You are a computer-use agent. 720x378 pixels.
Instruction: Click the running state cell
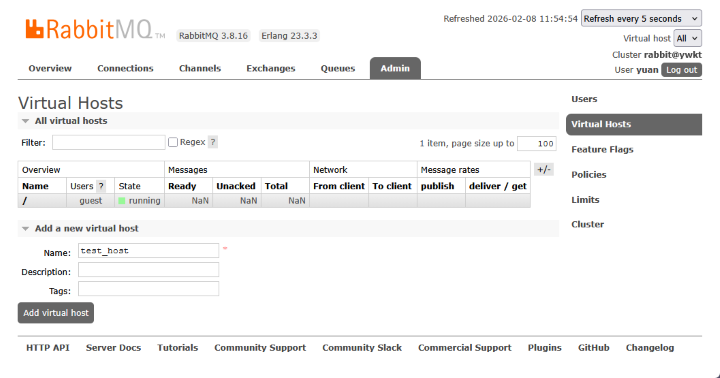[x=140, y=201]
